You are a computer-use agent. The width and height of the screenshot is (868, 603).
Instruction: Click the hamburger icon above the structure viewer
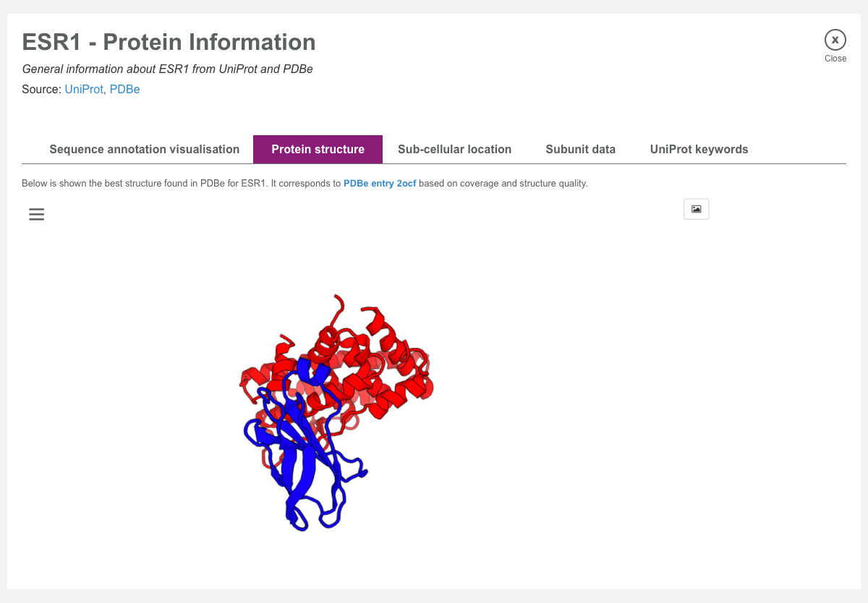[36, 214]
